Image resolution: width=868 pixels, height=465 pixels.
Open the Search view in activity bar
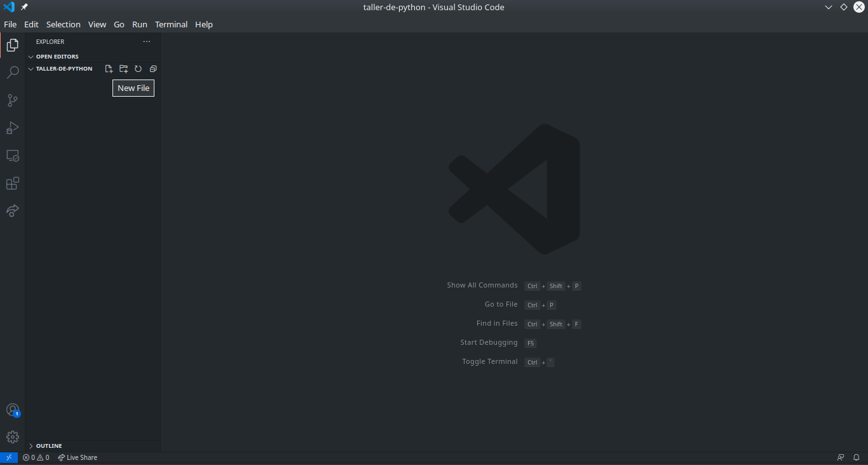[12, 73]
